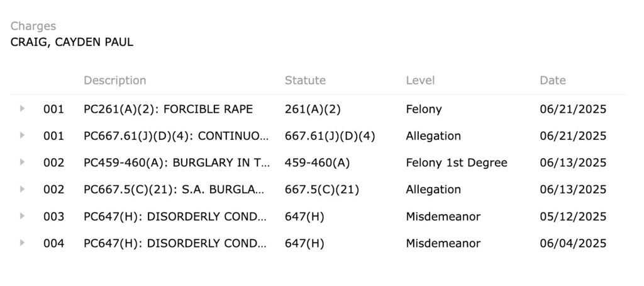
Task: Expand the PC459-460(A) burglary charge row
Action: point(23,163)
